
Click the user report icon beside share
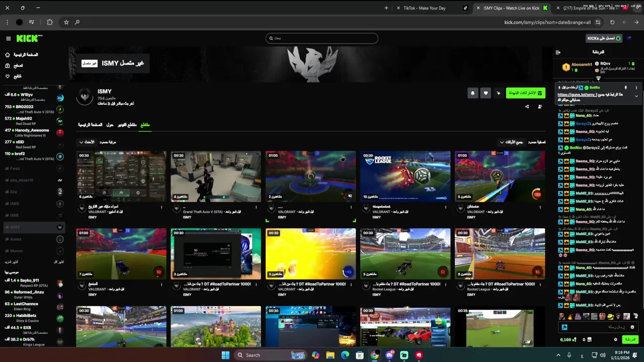point(540,107)
